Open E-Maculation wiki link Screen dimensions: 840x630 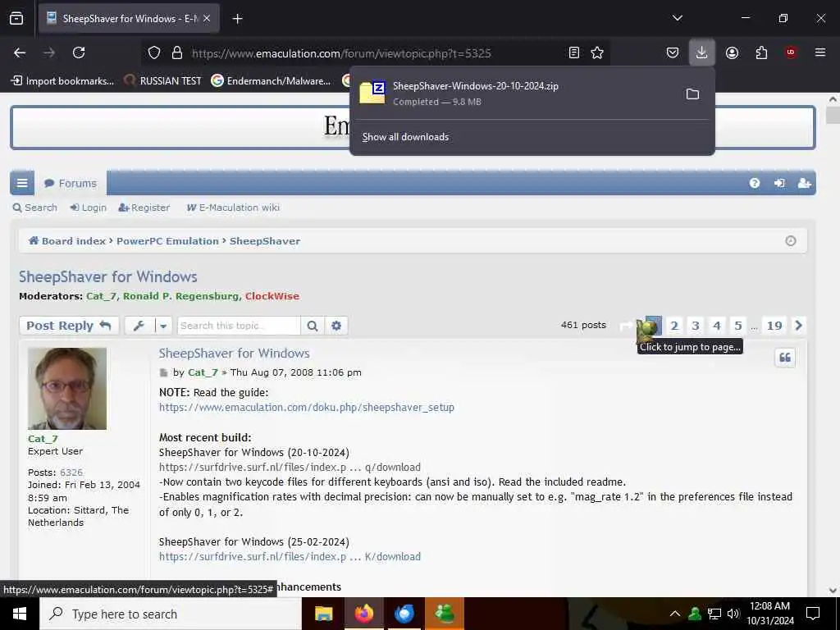pyautogui.click(x=233, y=208)
